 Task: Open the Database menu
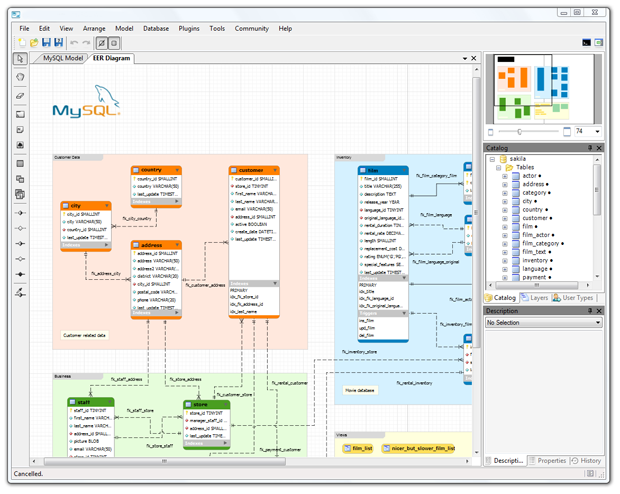click(156, 28)
